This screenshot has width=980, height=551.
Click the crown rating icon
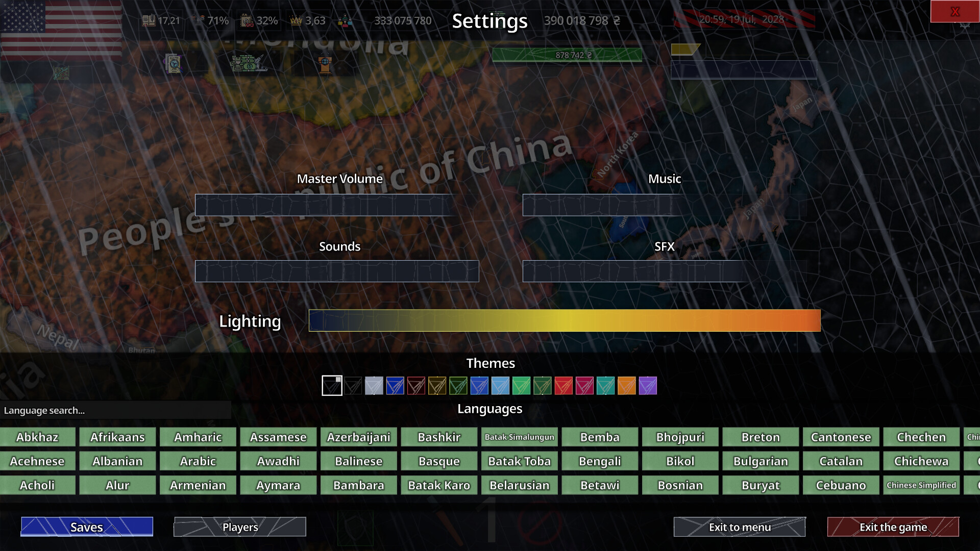(x=296, y=20)
